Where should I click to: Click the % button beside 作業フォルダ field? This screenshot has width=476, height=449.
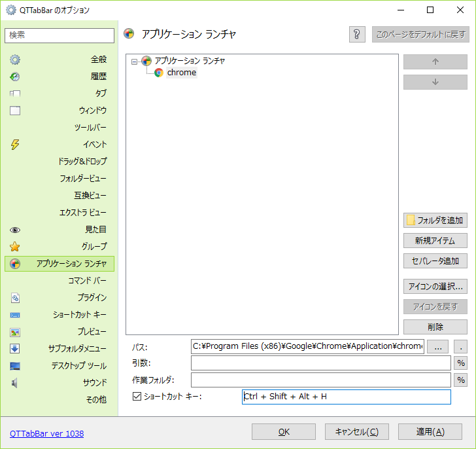460,380
